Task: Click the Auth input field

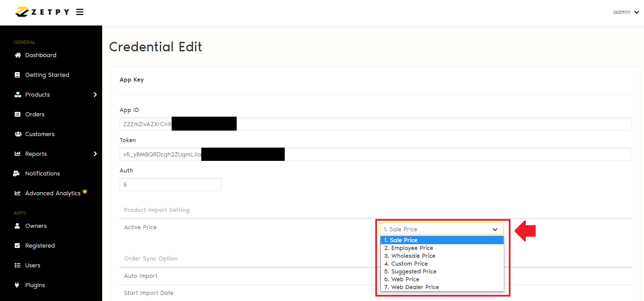Action: pyautogui.click(x=171, y=184)
